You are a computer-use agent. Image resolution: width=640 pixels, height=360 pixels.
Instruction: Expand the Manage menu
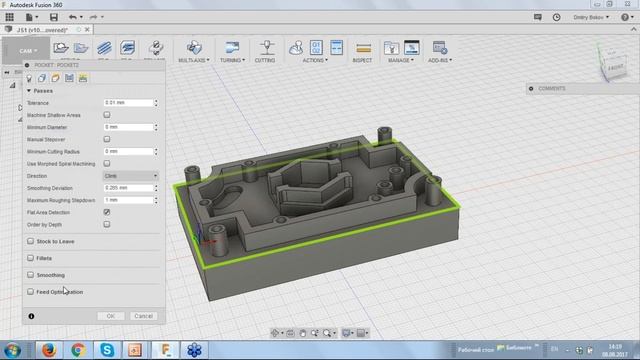[401, 60]
